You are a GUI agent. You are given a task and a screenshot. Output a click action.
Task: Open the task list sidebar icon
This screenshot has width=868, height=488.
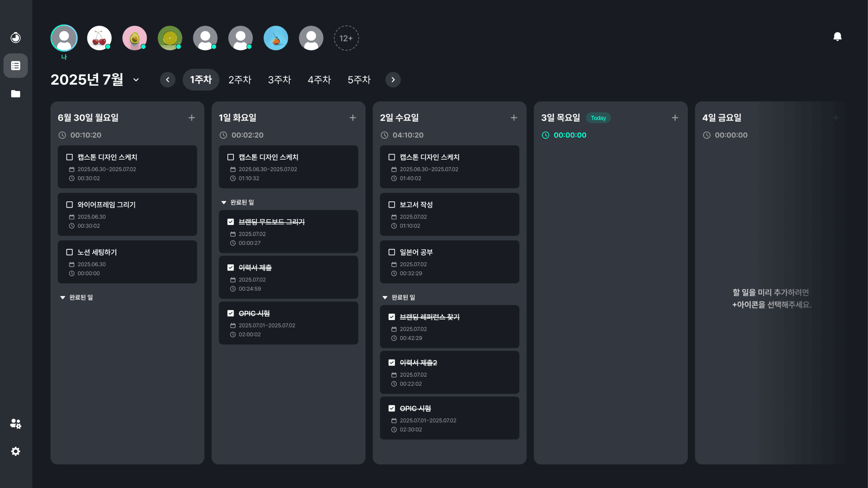(16, 66)
